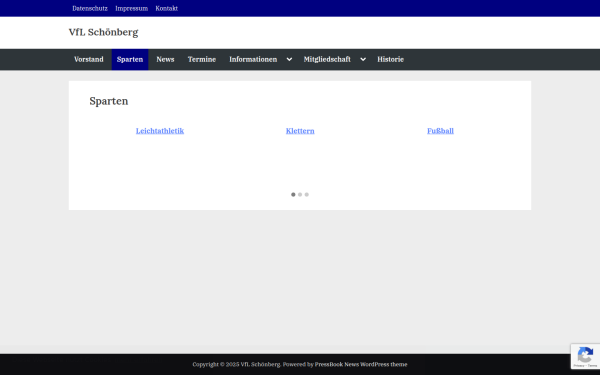
Task: Open the Historie menu item
Action: tap(390, 59)
